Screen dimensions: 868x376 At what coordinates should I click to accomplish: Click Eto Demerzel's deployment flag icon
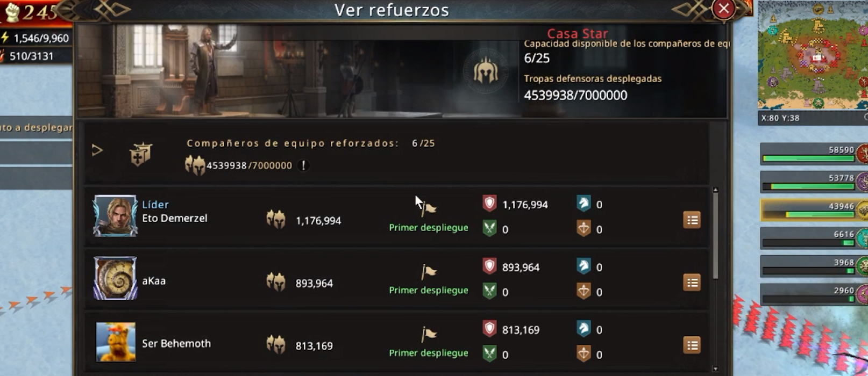coord(429,208)
